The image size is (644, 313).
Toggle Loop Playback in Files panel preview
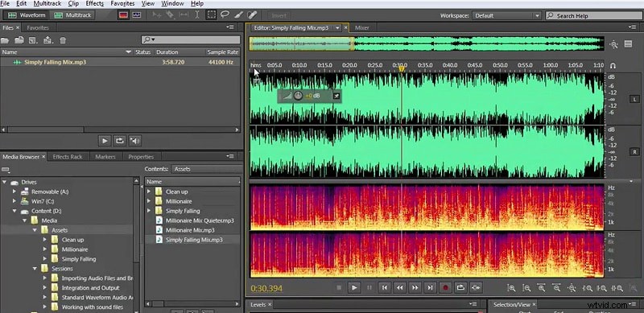pos(119,141)
